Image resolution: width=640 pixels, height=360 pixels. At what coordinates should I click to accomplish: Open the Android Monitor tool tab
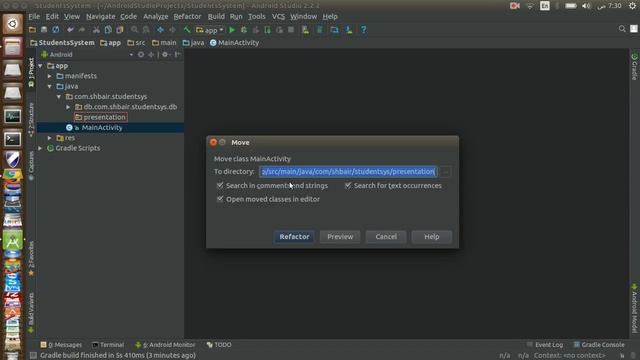[165, 345]
